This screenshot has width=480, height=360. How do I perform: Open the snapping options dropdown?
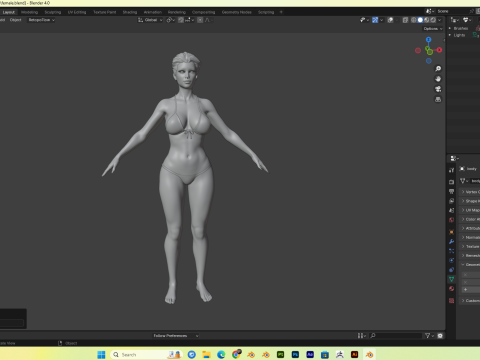(189, 20)
